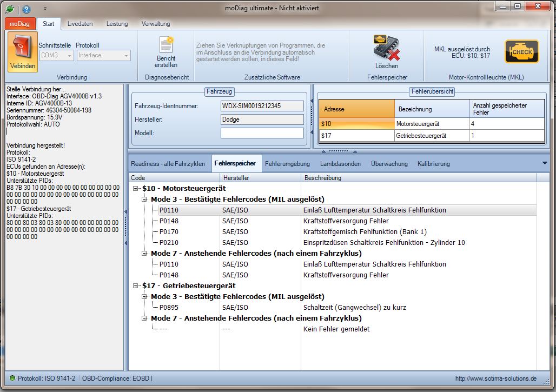Click the Adresse column header
Image resolution: width=556 pixels, height=392 pixels.
[356, 109]
